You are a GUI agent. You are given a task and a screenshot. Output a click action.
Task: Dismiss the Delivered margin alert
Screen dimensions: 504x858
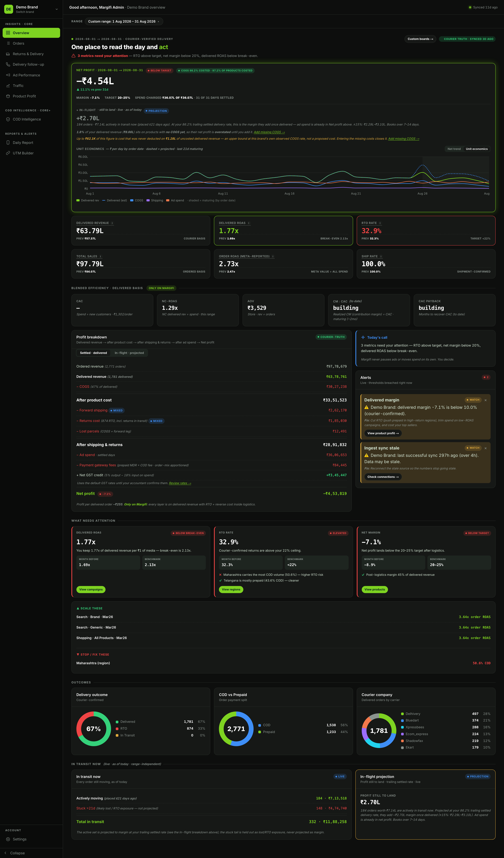tap(486, 400)
